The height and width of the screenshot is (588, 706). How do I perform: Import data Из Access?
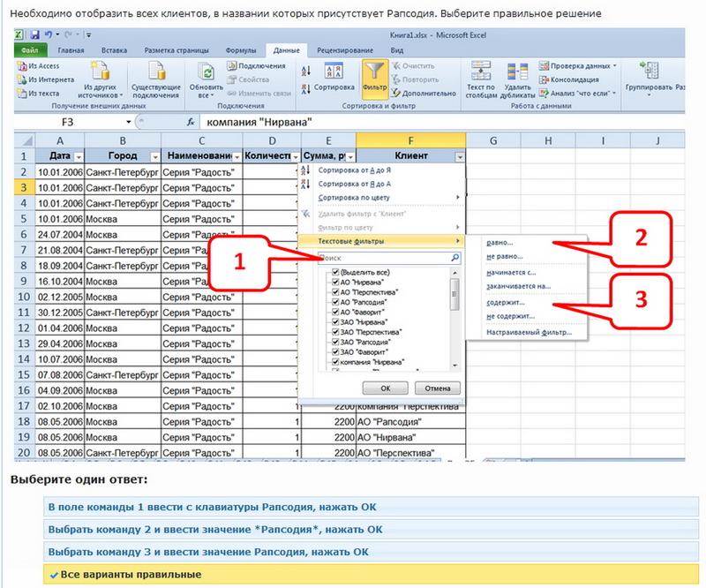pyautogui.click(x=38, y=66)
